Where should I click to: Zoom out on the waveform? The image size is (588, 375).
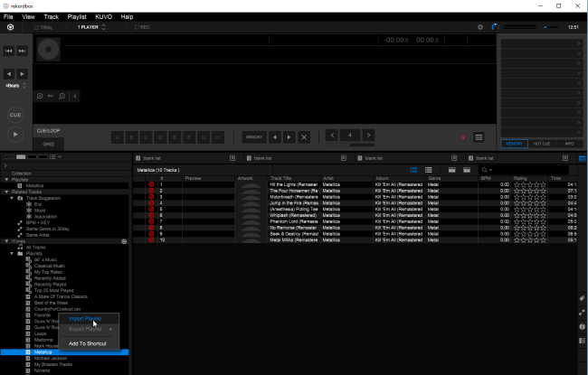[x=62, y=97]
